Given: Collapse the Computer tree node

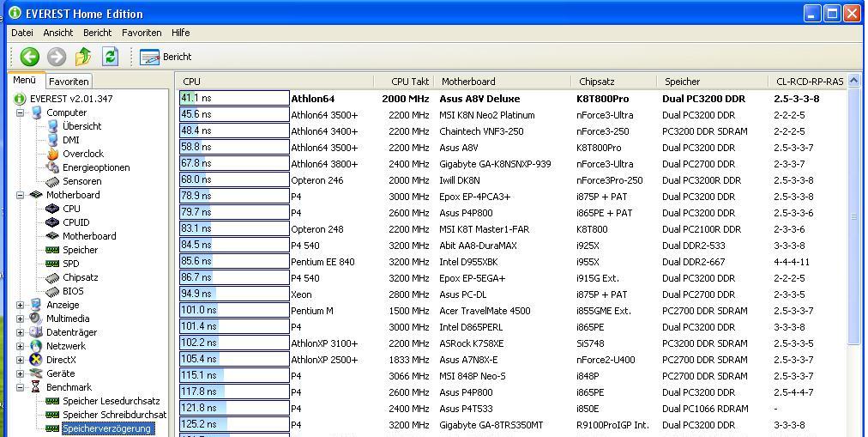Looking at the screenshot, I should [20, 112].
